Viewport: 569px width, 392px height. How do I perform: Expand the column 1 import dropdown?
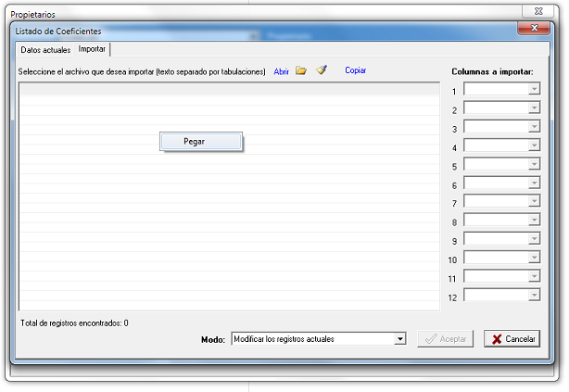pos(534,90)
